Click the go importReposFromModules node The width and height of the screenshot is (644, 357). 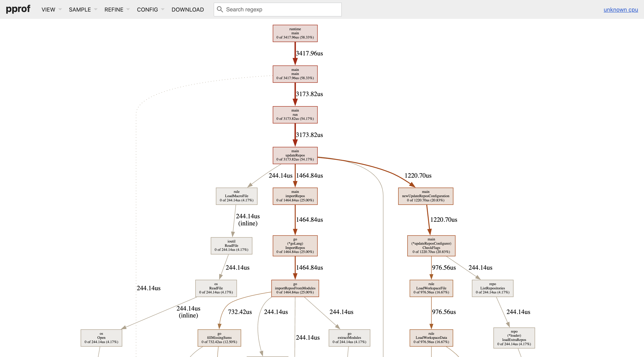coord(295,288)
